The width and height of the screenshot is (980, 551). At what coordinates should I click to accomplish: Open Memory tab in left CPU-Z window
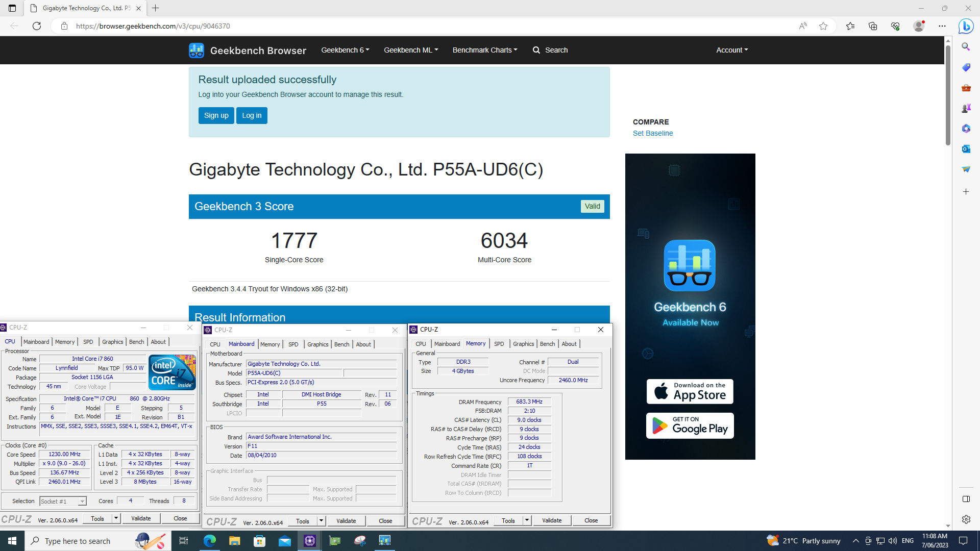click(65, 342)
